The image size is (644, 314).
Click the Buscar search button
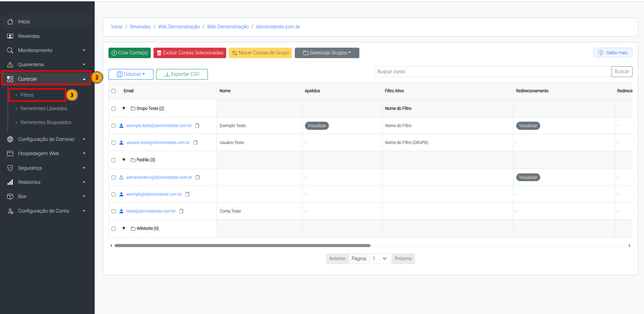(622, 72)
